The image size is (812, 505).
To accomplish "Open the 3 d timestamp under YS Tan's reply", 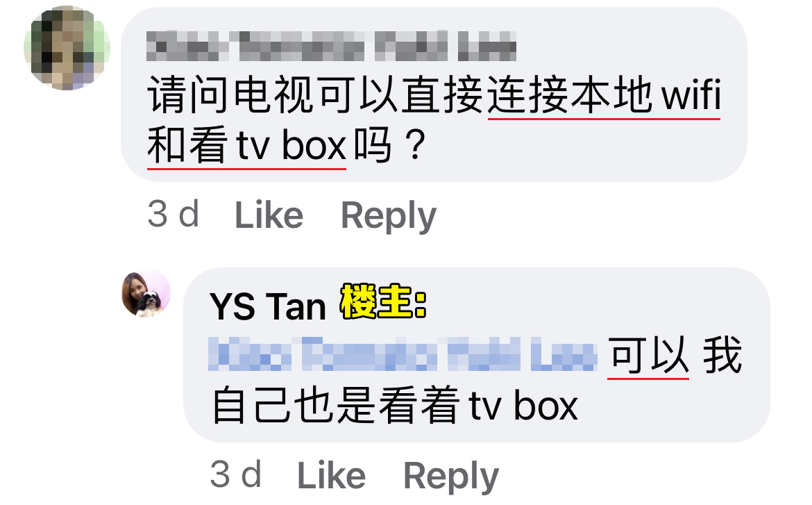I will pos(236,474).
